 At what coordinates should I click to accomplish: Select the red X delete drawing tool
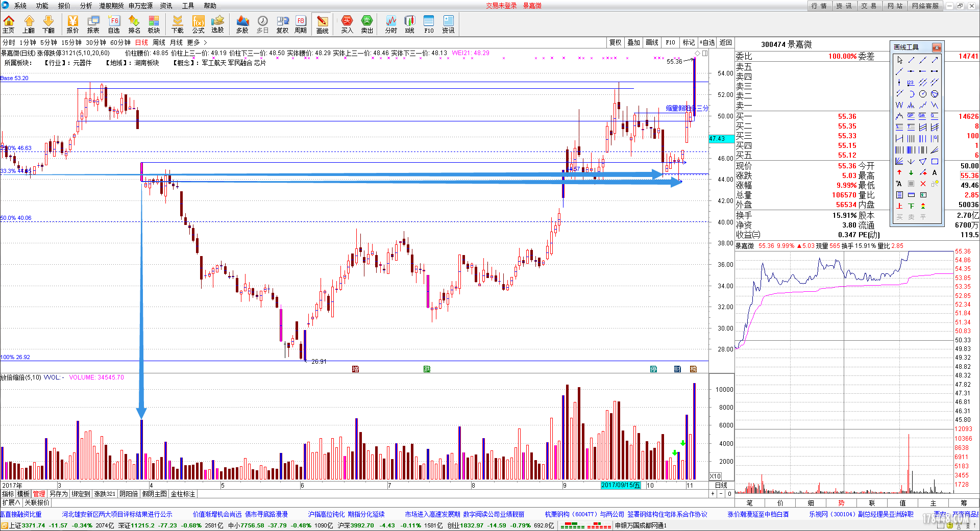pos(923,184)
